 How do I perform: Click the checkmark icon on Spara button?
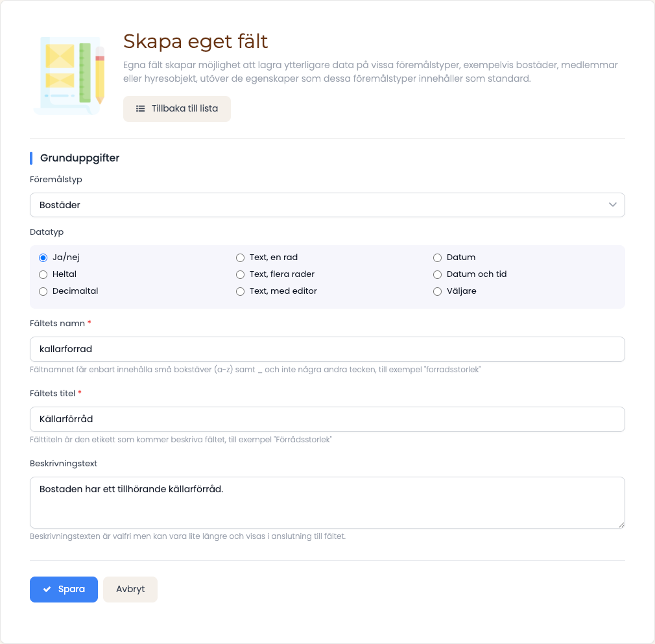point(47,589)
